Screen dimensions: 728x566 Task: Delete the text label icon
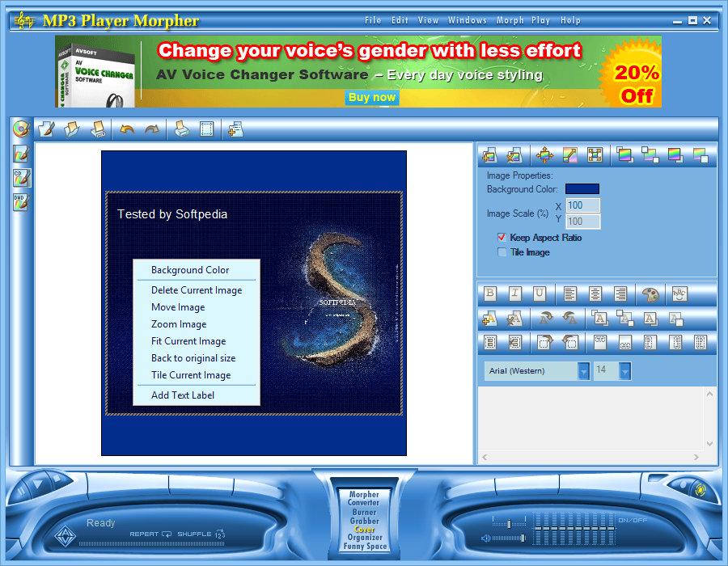tap(514, 319)
